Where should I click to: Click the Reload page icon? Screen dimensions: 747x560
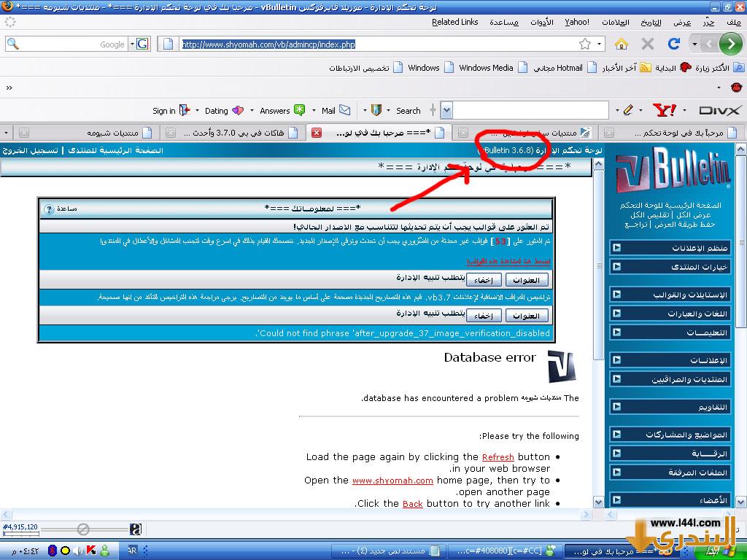tap(673, 44)
